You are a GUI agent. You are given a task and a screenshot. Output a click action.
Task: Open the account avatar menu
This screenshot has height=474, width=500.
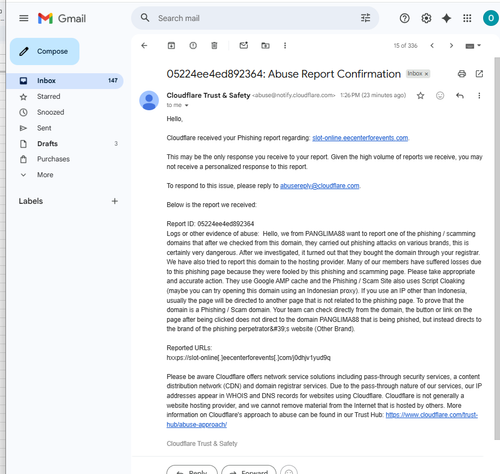pyautogui.click(x=491, y=18)
